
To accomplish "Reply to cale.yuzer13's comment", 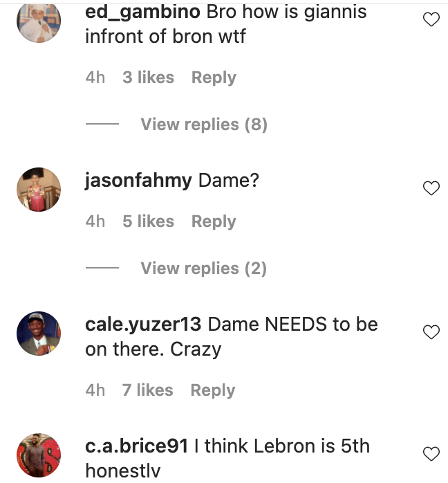I will [213, 390].
